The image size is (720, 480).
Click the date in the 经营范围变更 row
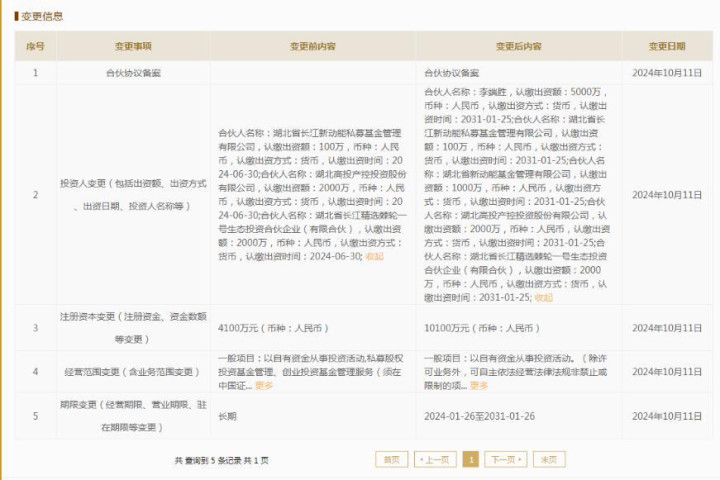click(667, 372)
